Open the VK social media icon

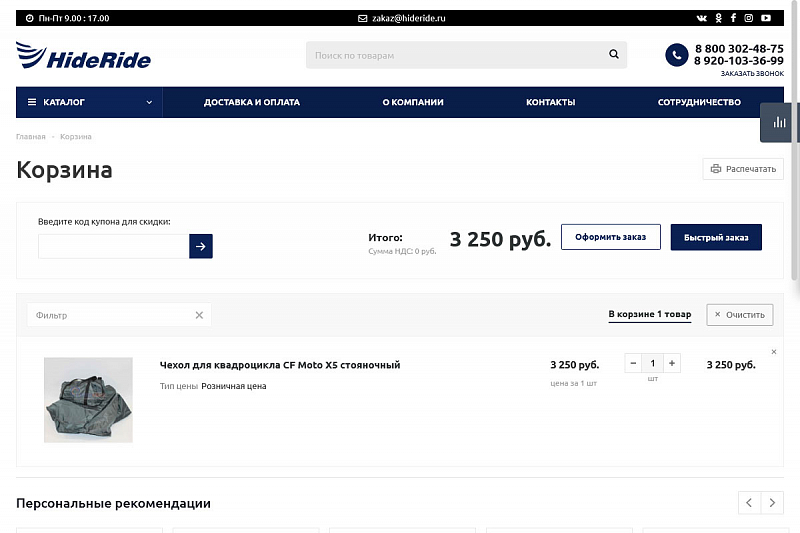click(x=702, y=18)
